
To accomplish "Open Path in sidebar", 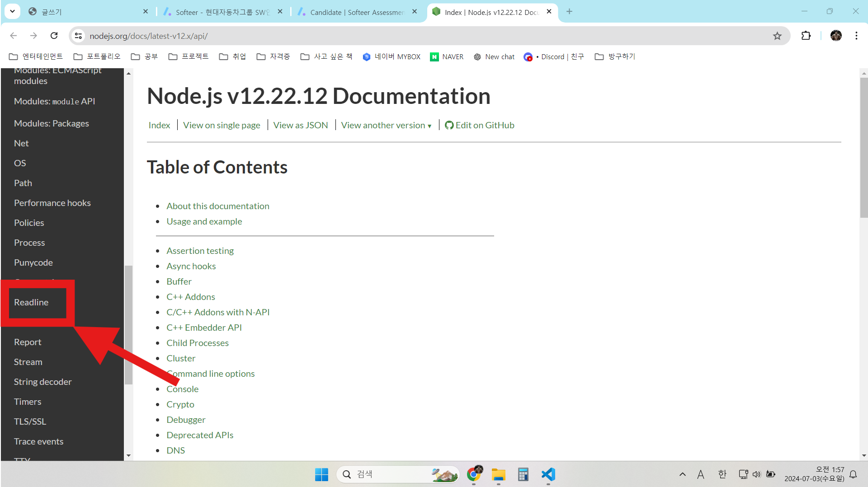I will 23,183.
